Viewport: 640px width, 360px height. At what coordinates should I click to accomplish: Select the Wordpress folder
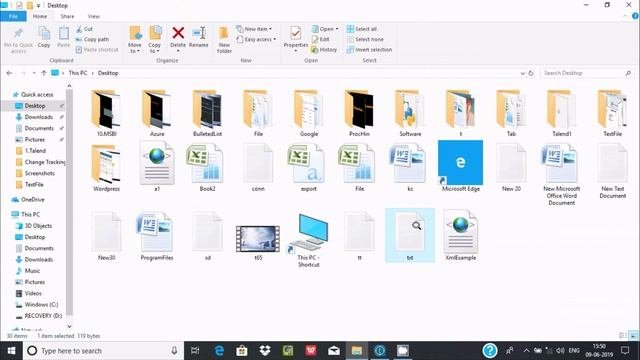(106, 164)
